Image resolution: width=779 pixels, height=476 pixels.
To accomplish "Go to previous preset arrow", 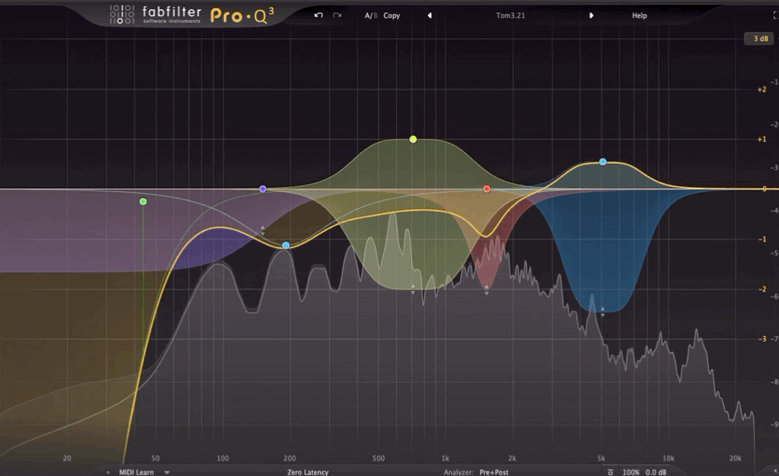I will click(x=430, y=15).
